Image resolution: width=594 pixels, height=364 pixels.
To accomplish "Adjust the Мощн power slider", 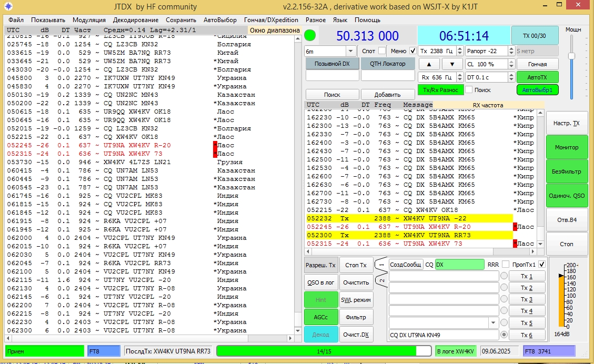I will 571,56.
